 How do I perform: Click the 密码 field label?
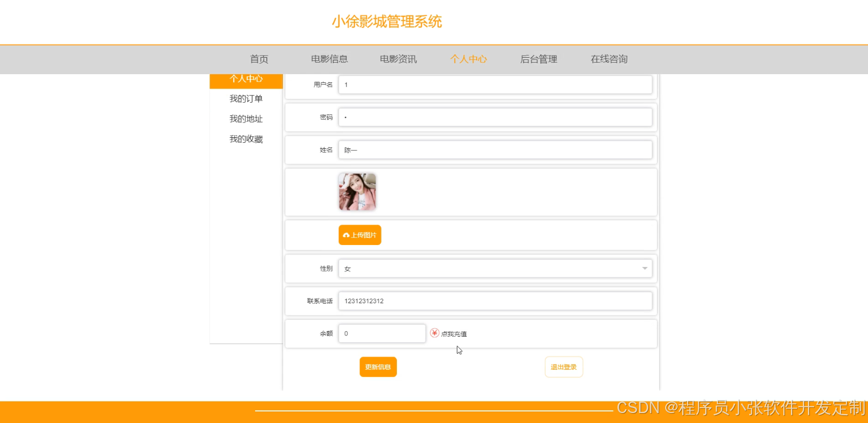pos(327,117)
